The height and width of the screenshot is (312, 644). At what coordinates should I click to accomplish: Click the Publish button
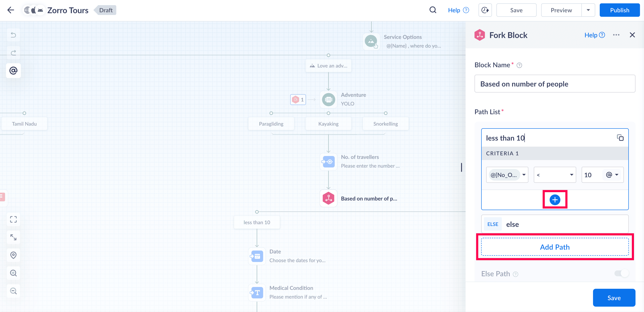[x=619, y=10]
